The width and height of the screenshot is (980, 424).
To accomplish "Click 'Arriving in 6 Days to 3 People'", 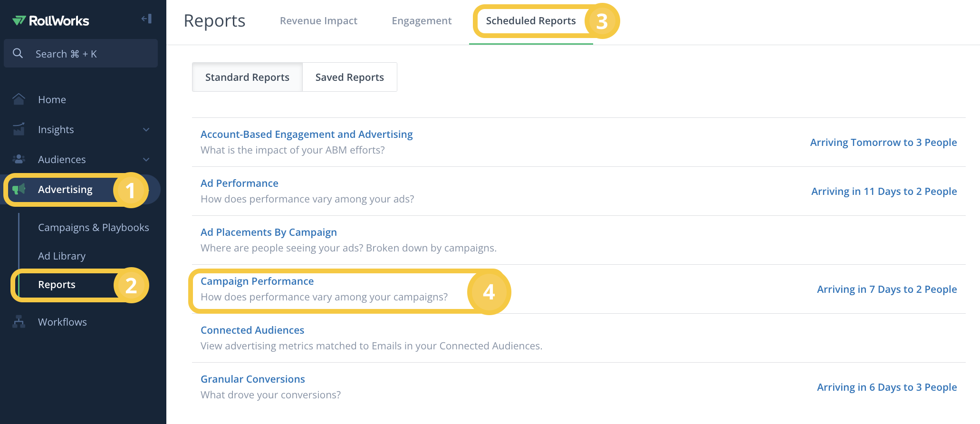I will 887,387.
